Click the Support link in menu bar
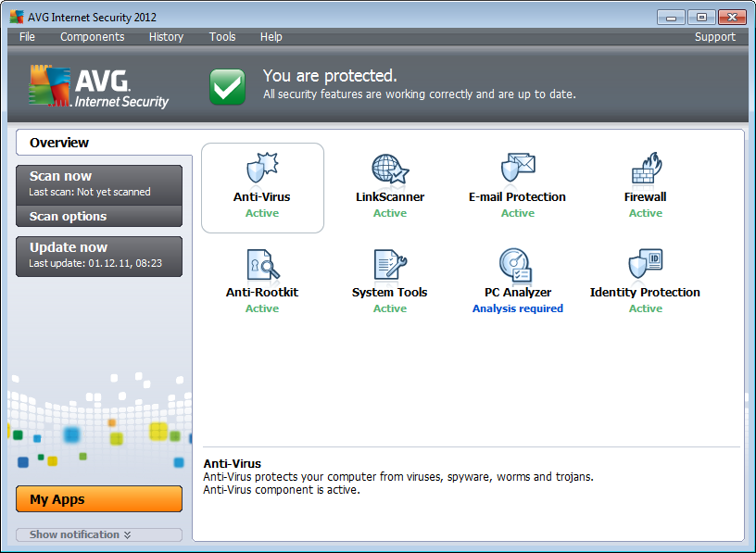Image resolution: width=756 pixels, height=553 pixels. pos(714,37)
